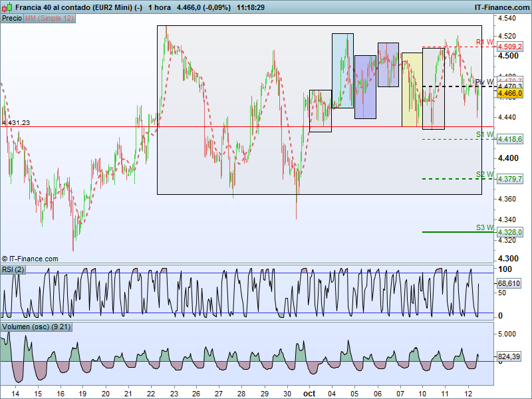Select the green 4.379,7 S2 price tag
The image size is (532, 399).
point(509,179)
